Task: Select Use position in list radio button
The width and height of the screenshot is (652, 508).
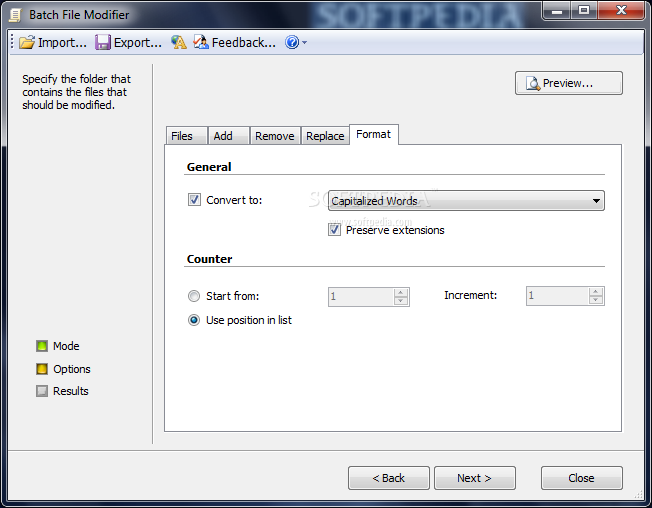Action: 194,320
